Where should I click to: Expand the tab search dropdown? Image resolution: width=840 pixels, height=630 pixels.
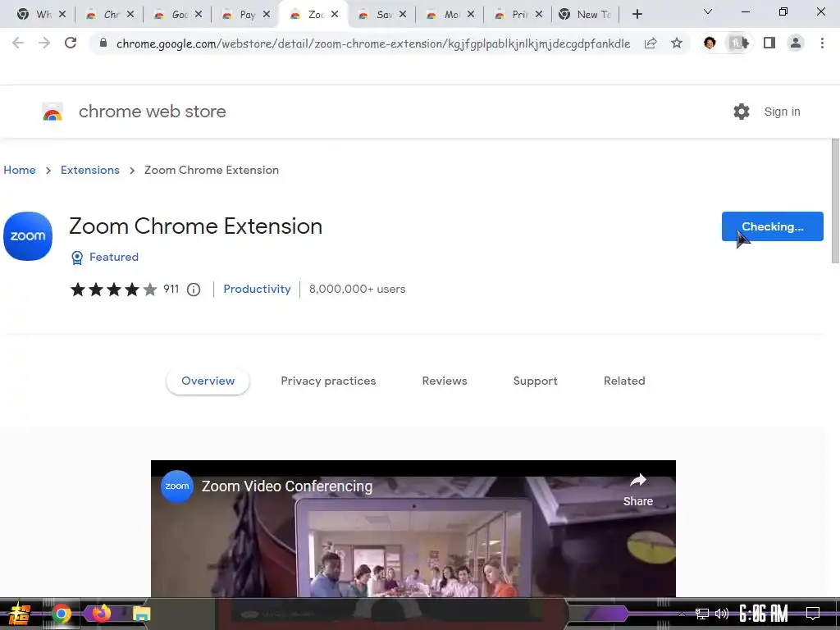[x=708, y=11]
